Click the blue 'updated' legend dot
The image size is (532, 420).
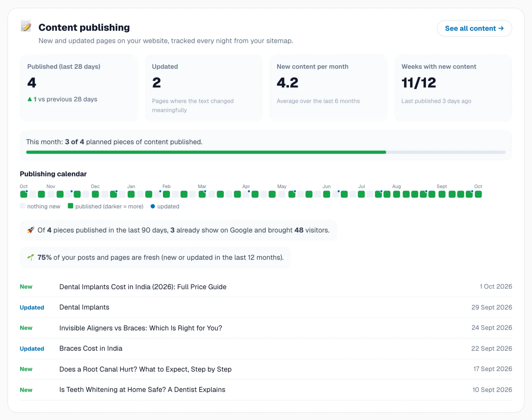click(153, 206)
